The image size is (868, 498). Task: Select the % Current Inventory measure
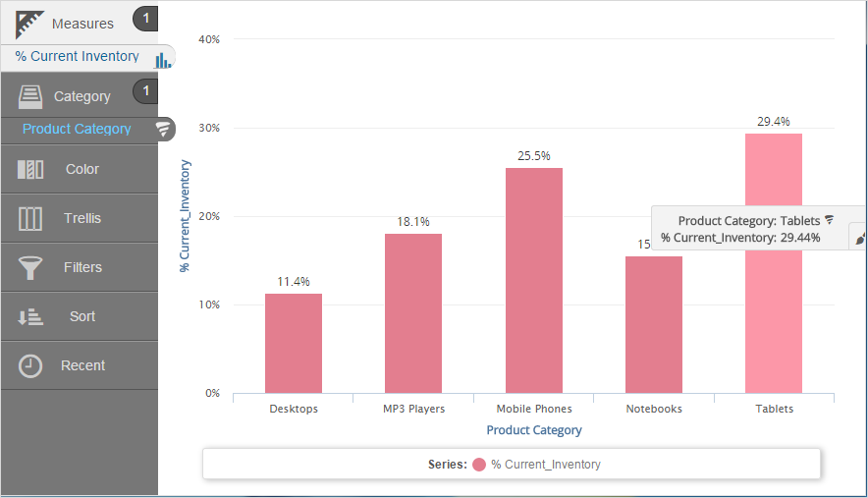(77, 56)
